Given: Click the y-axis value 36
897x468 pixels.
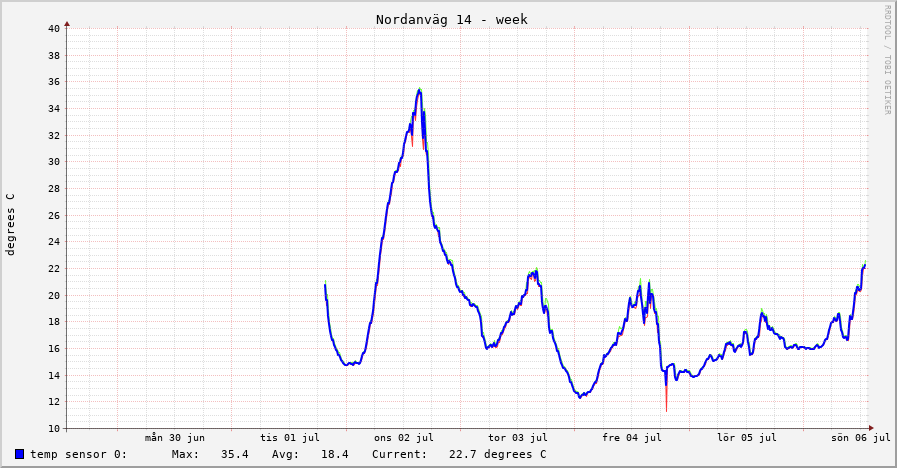Looking at the screenshot, I should coord(54,82).
